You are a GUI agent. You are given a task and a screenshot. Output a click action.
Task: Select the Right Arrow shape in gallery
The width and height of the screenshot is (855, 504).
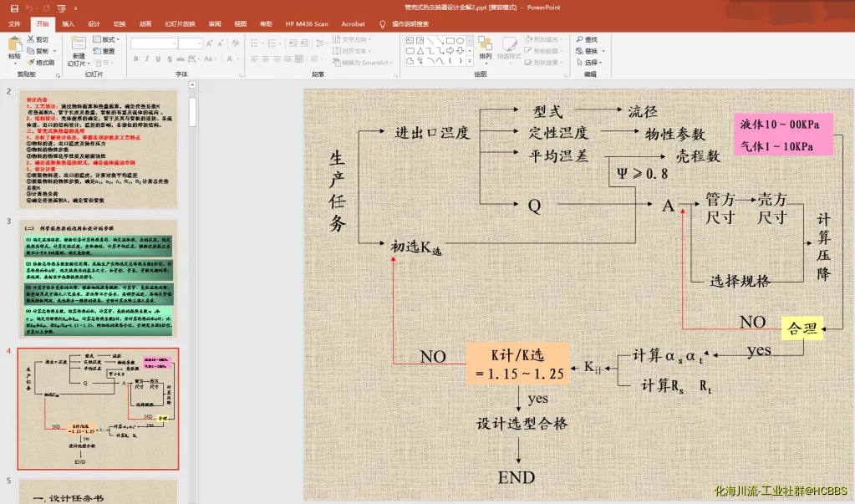450,51
